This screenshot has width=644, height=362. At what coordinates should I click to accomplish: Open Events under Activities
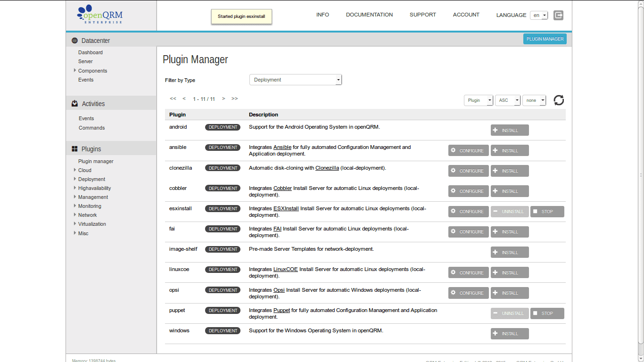point(86,118)
